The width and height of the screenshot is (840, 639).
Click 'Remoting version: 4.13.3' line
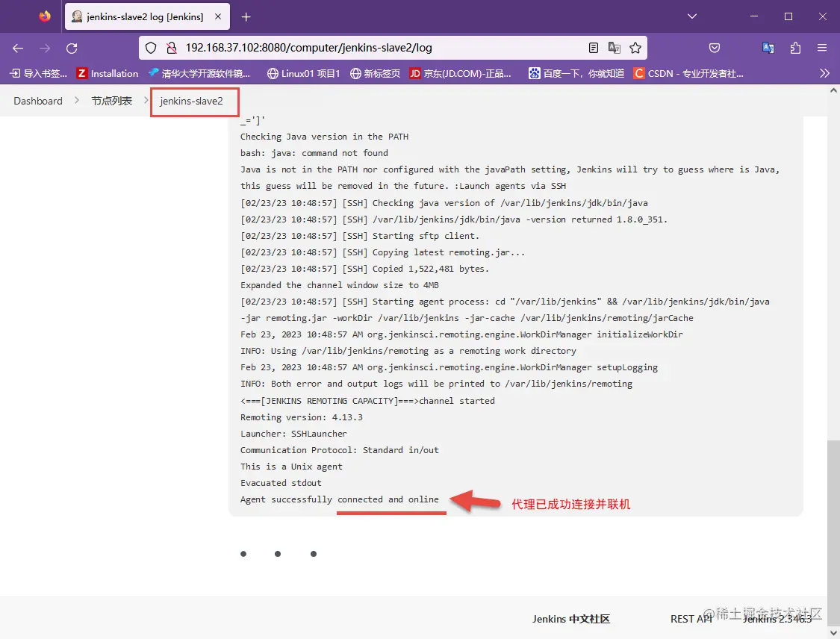302,417
